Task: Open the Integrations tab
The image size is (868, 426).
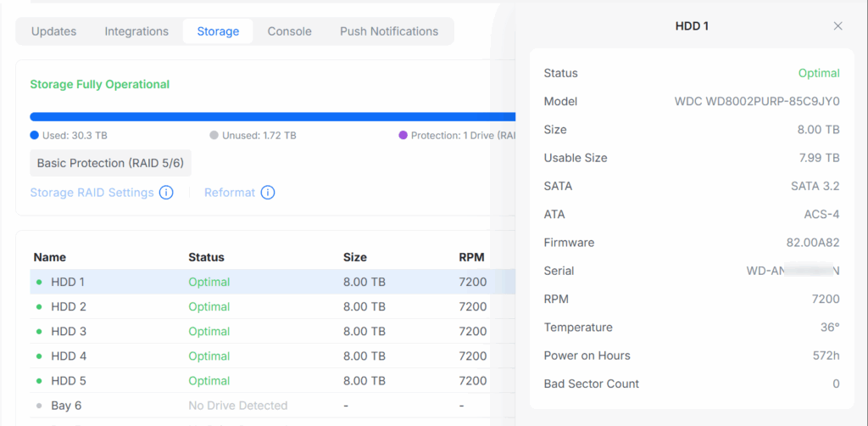Action: pyautogui.click(x=136, y=31)
